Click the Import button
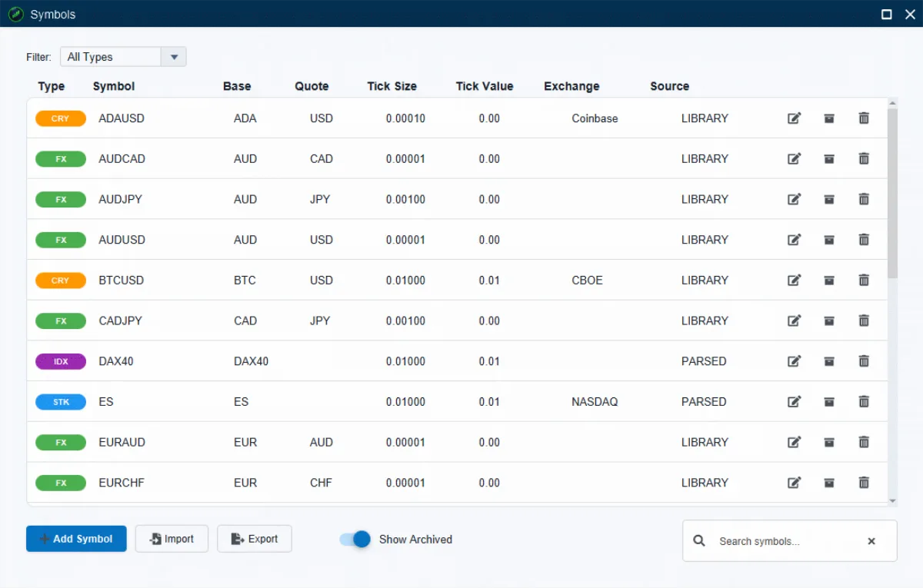This screenshot has width=923, height=588. point(172,539)
